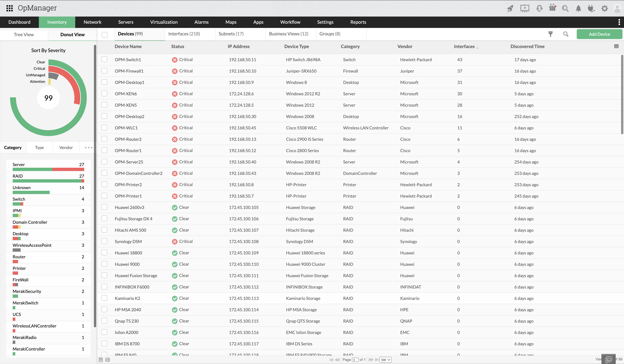Tick the checkbox next to Huawei 2600v3
The image size is (624, 364).
(104, 207)
